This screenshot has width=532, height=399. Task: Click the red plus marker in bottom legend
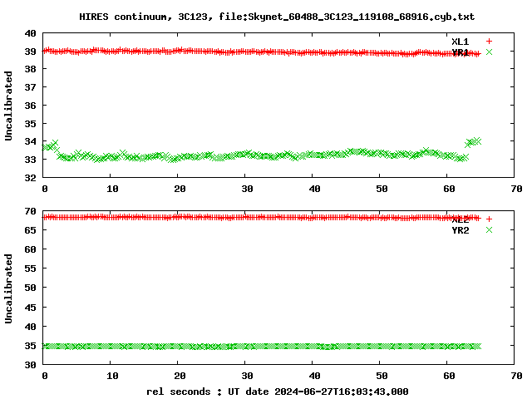pyautogui.click(x=489, y=219)
